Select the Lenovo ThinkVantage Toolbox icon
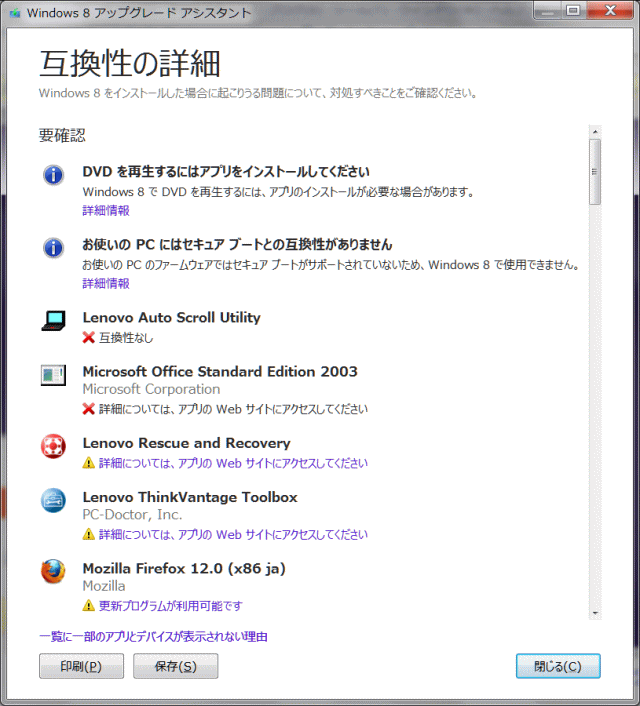The image size is (640, 706). click(x=53, y=500)
